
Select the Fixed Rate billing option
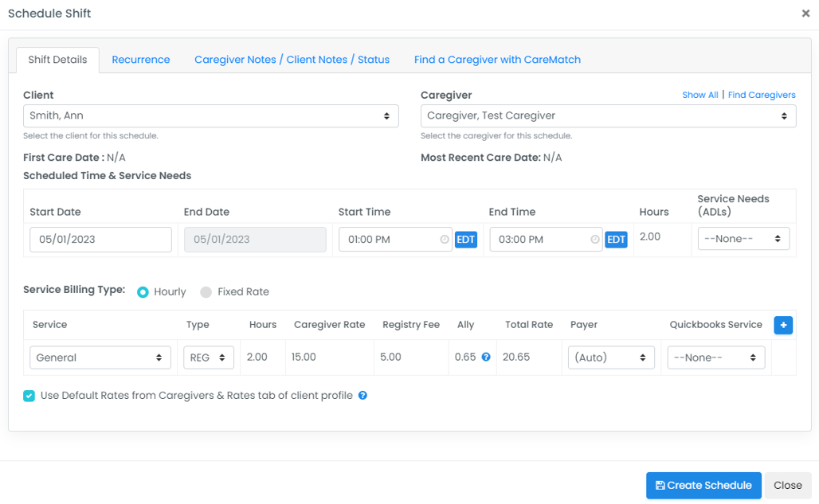(x=206, y=291)
